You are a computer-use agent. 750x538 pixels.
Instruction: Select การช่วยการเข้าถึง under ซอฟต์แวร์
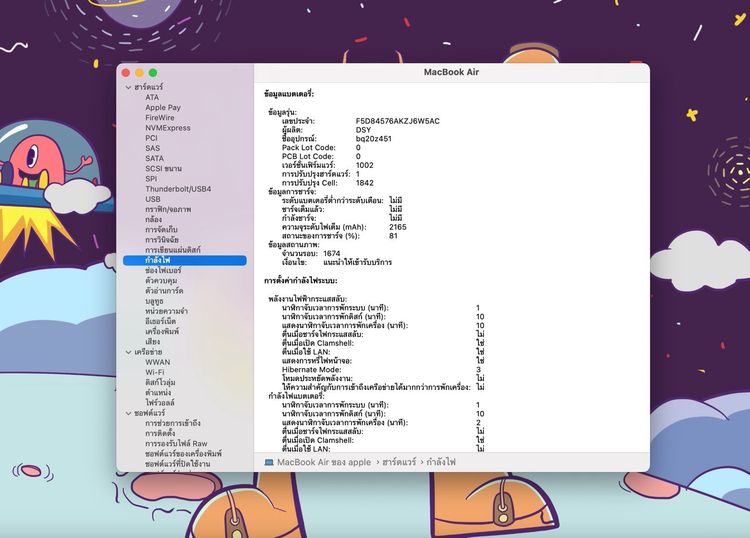point(173,423)
